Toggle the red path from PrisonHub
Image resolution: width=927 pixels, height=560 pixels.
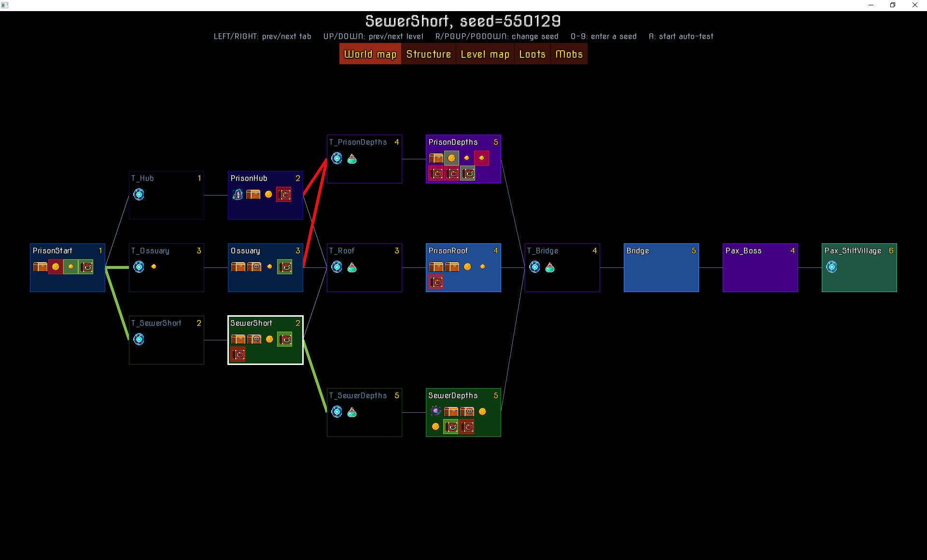pyautogui.click(x=285, y=194)
